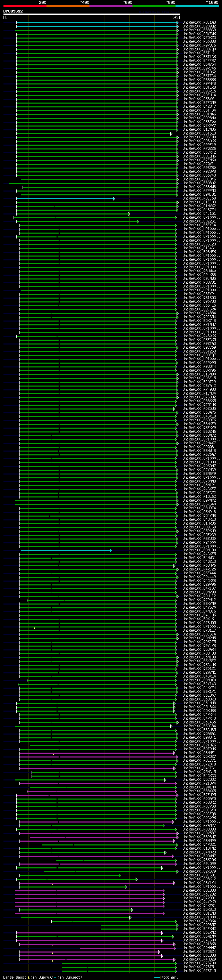Click the orange ~40% identity legend segment
Image resolution: width=222 pixels, height=980 pixels.
click(x=68, y=6)
